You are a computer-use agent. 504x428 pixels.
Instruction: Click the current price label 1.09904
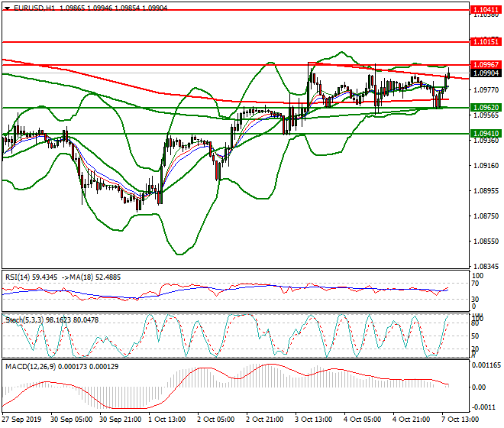pos(486,73)
